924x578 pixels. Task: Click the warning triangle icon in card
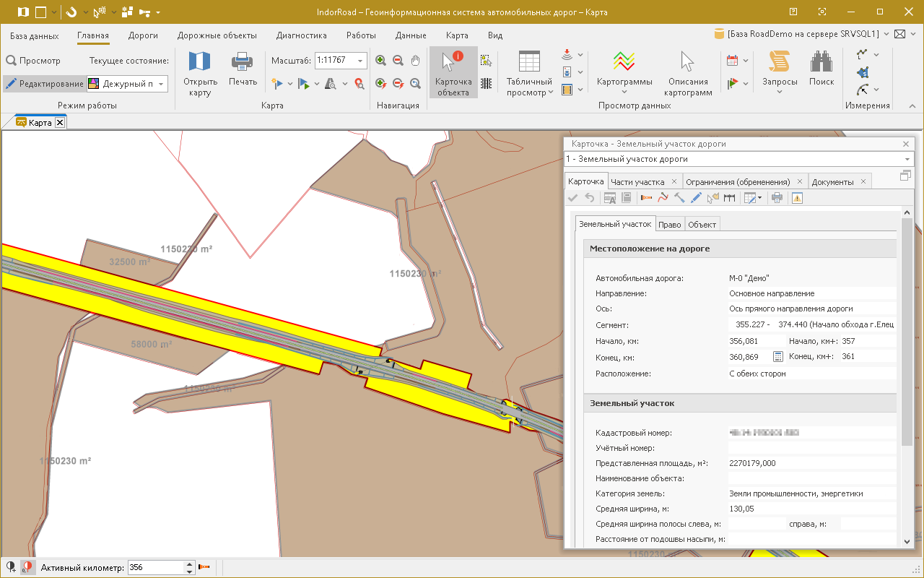(x=797, y=197)
